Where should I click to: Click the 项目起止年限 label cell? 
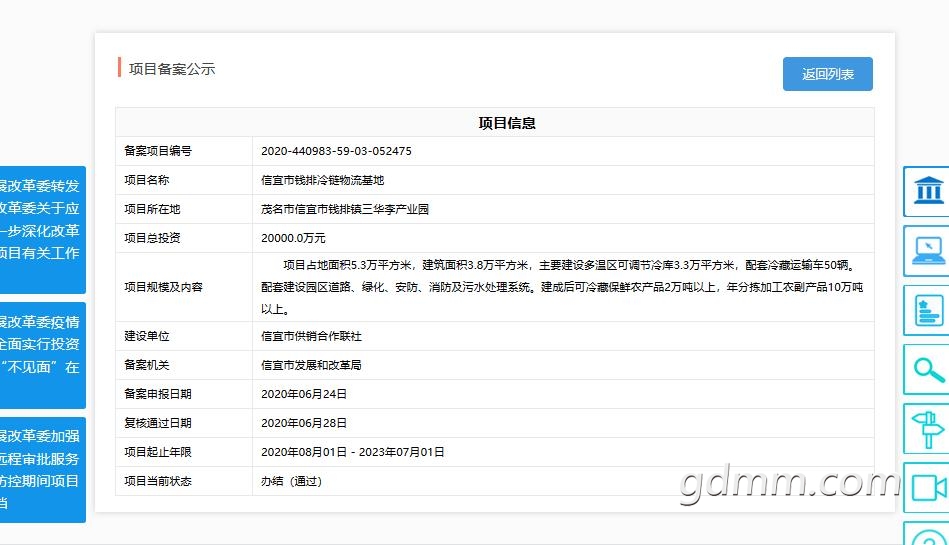tap(184, 452)
